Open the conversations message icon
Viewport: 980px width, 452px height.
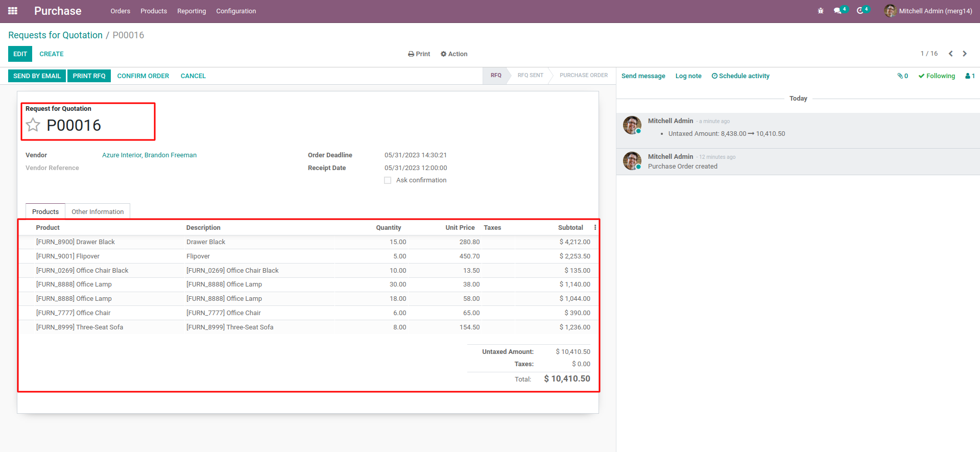pyautogui.click(x=838, y=11)
